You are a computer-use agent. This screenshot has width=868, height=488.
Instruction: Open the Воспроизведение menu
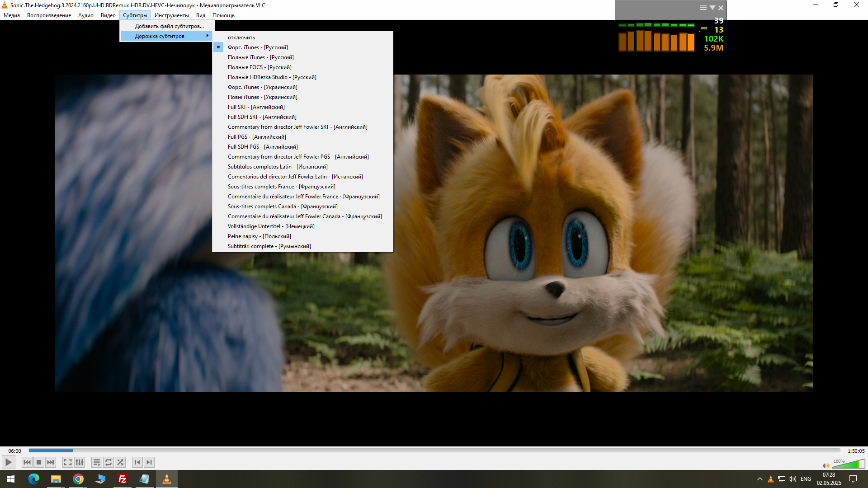49,15
